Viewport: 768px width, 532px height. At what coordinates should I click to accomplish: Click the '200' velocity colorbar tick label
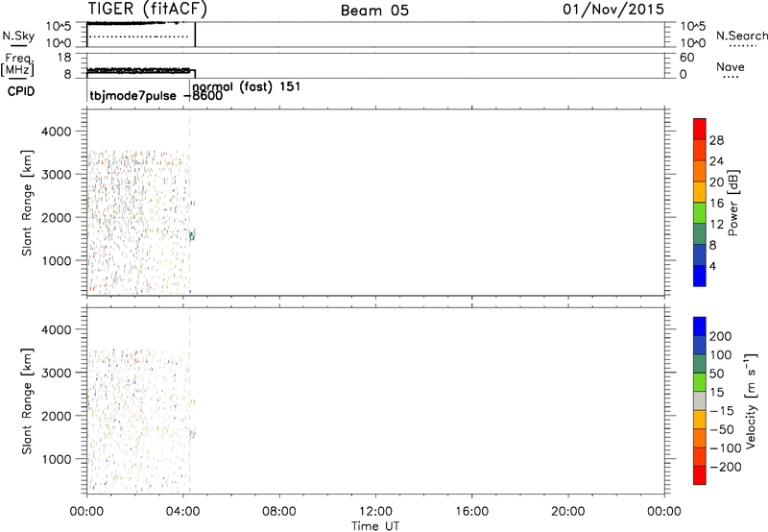click(721, 336)
